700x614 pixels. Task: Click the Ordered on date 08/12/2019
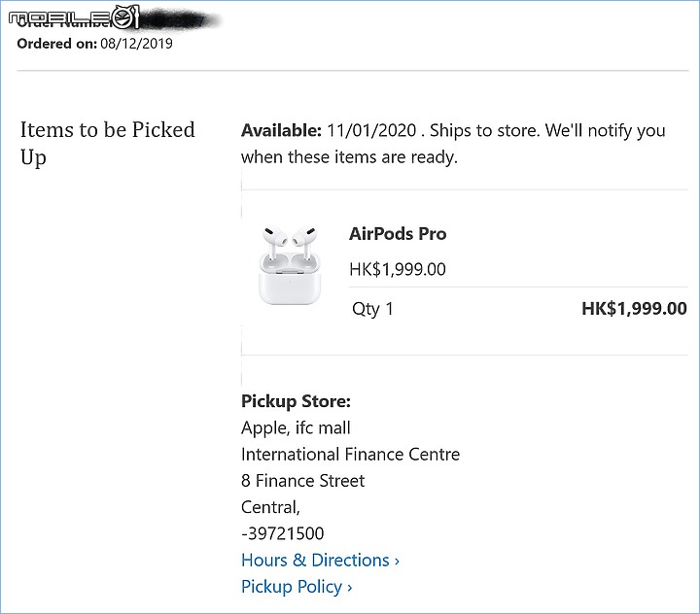pyautogui.click(x=136, y=44)
